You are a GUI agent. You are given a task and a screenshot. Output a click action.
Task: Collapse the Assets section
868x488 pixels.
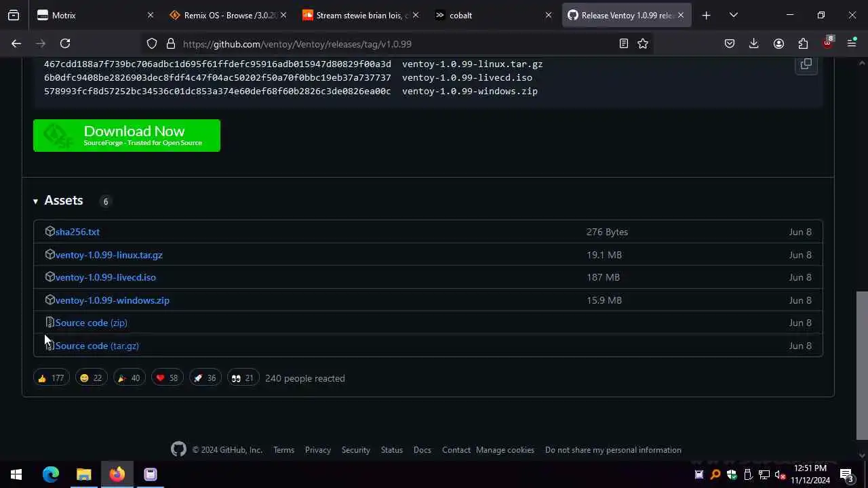58,201
